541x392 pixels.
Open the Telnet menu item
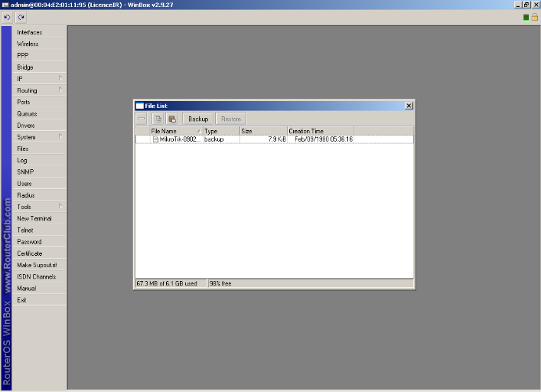coord(39,230)
